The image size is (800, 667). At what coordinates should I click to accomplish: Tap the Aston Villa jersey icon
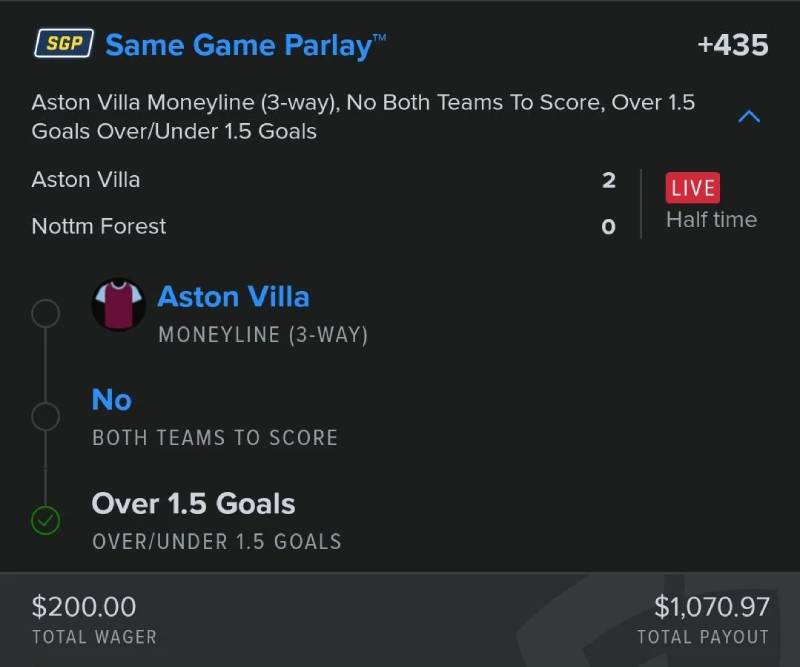pos(119,304)
